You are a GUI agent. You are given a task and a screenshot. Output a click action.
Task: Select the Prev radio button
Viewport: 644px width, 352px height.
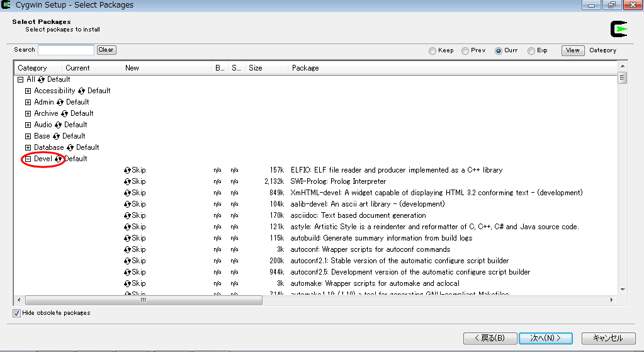(x=465, y=51)
